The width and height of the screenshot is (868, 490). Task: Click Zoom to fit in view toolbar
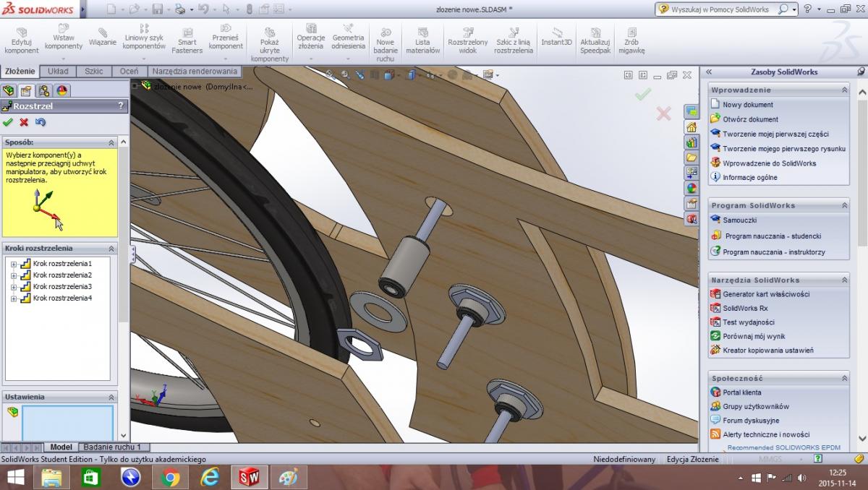coord(330,74)
